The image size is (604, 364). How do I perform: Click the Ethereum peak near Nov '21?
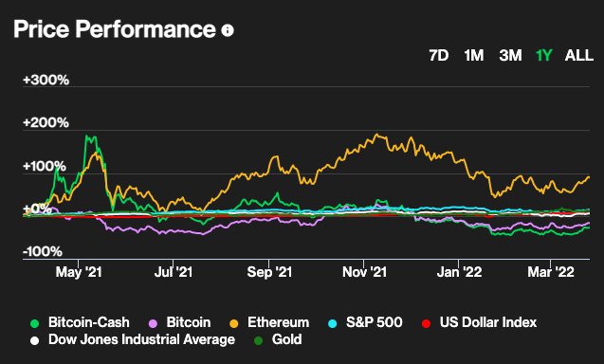pos(377,135)
